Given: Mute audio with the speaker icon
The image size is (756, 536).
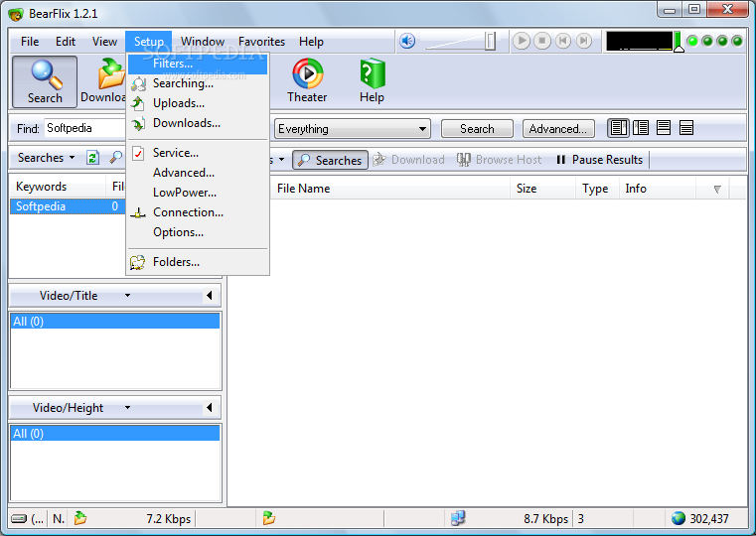Looking at the screenshot, I should 407,41.
